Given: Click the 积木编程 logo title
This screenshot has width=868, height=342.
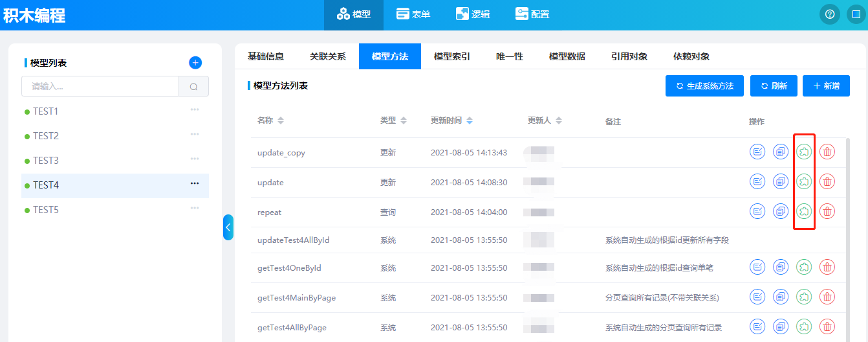Looking at the screenshot, I should click(x=34, y=15).
